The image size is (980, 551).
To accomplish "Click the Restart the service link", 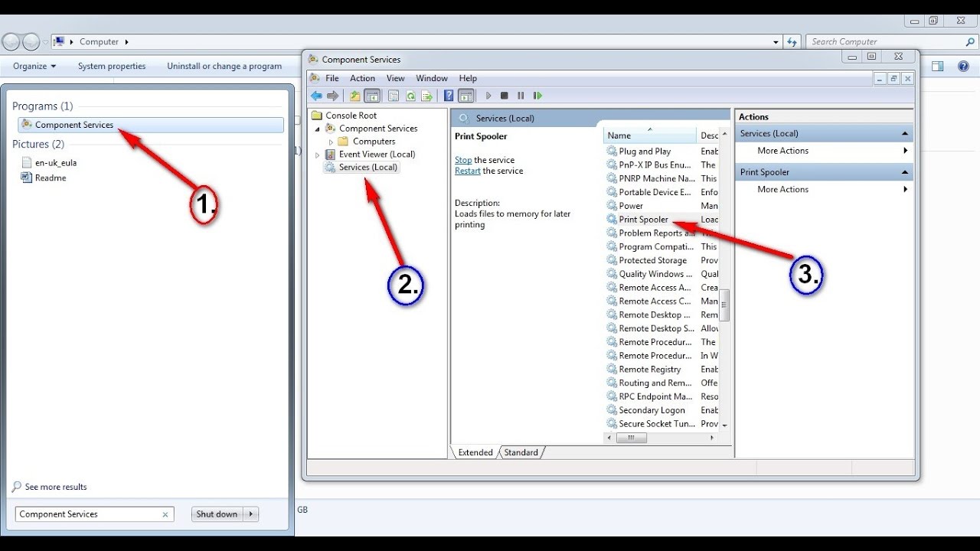I will click(x=468, y=171).
